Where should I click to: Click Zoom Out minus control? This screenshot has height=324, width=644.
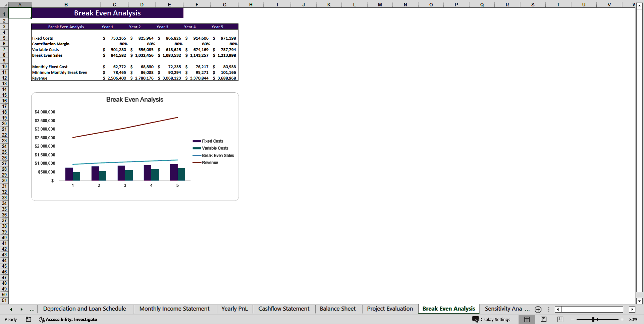573,319
